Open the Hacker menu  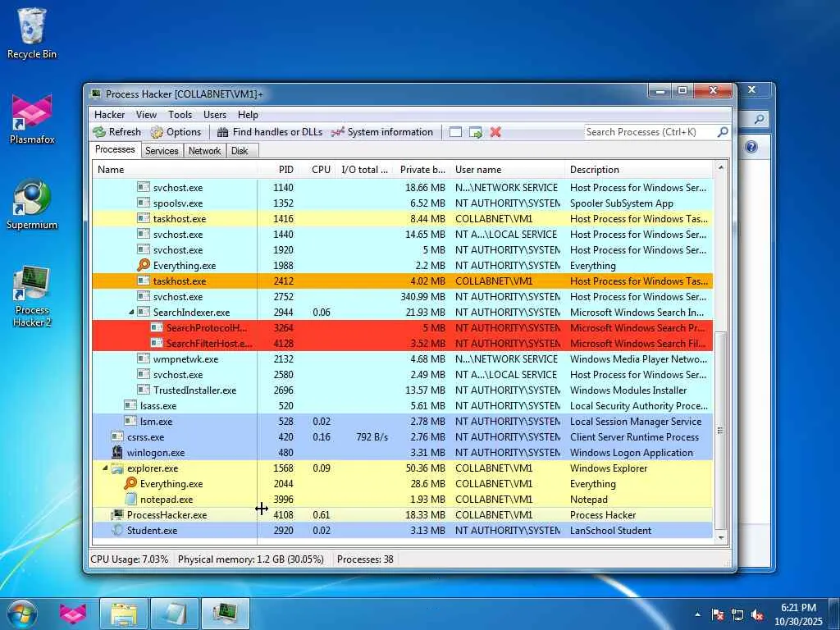tap(109, 115)
